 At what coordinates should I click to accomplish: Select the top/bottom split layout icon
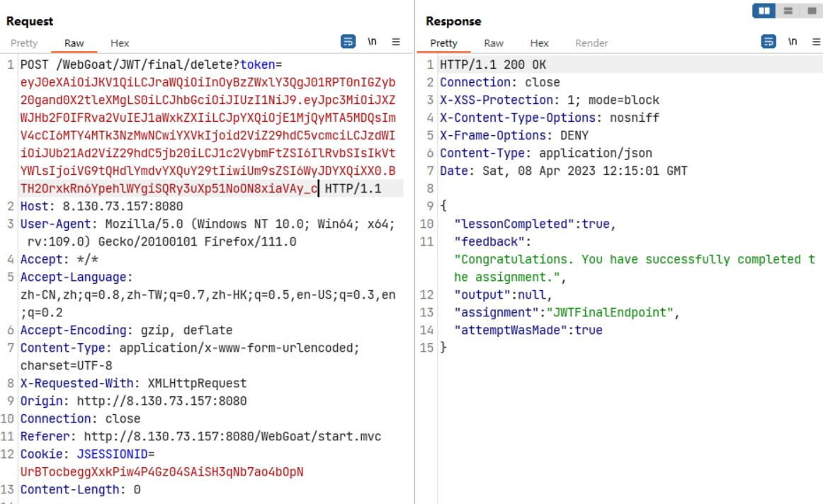tap(787, 11)
